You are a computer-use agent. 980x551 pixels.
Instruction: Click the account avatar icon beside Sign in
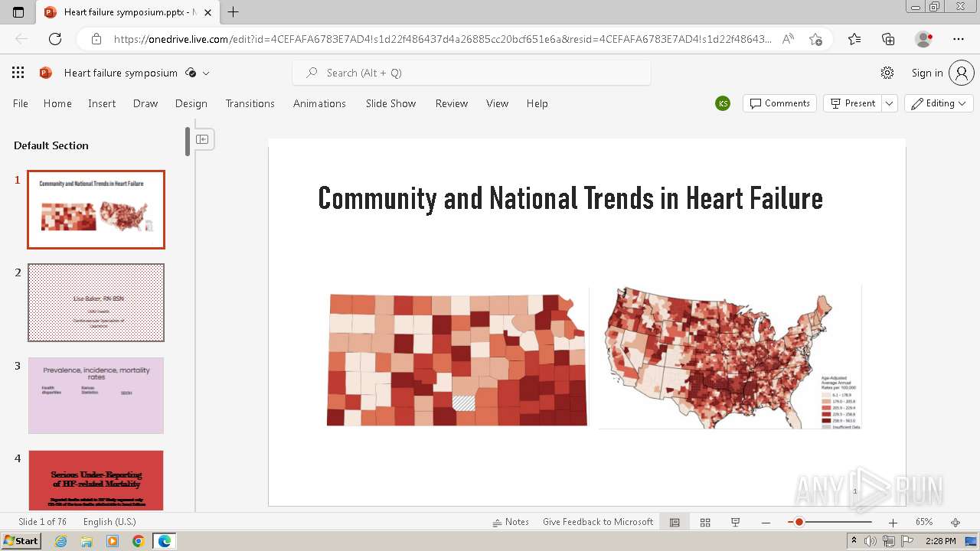(x=961, y=73)
